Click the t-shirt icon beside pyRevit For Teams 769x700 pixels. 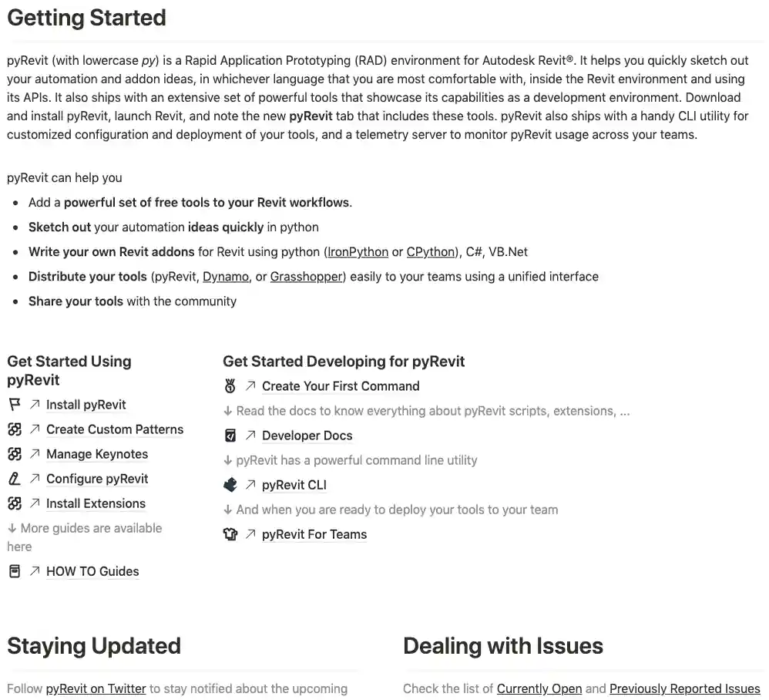pos(230,533)
